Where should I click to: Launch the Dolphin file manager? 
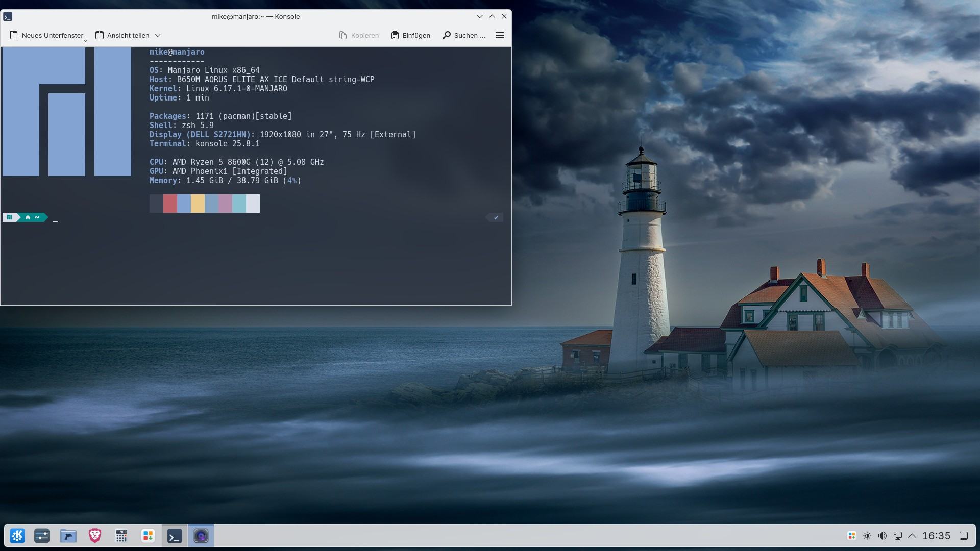68,536
